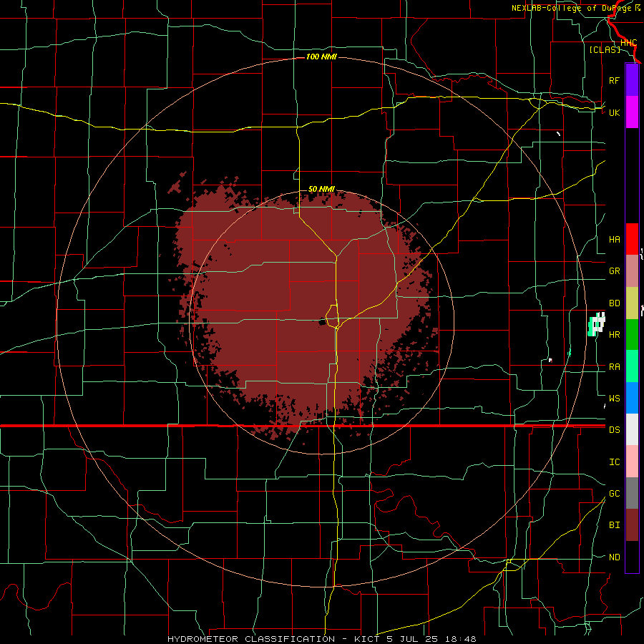This screenshot has height=644, width=644.
Task: Click the WS legend label
Action: [614, 399]
